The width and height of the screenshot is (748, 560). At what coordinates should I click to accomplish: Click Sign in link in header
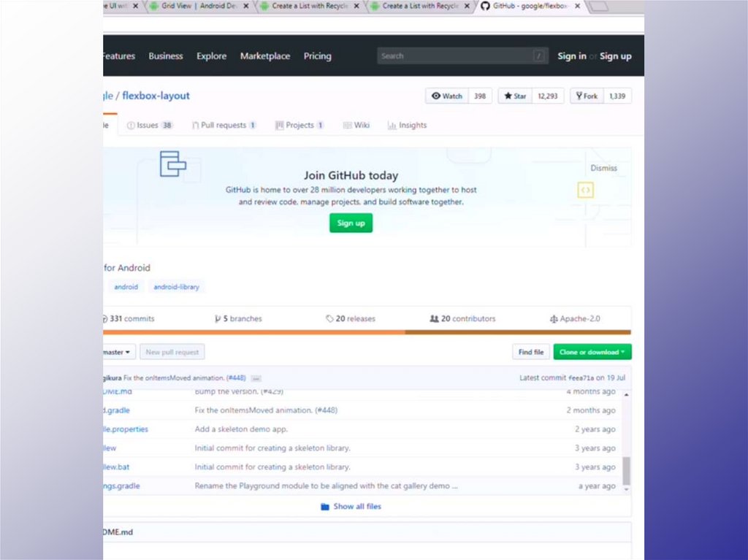click(571, 55)
